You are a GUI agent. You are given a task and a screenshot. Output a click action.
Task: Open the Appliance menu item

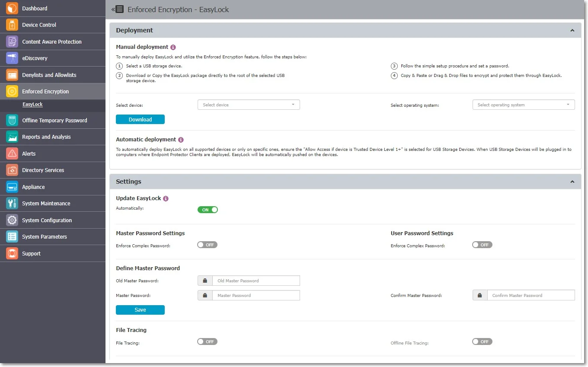pyautogui.click(x=53, y=187)
